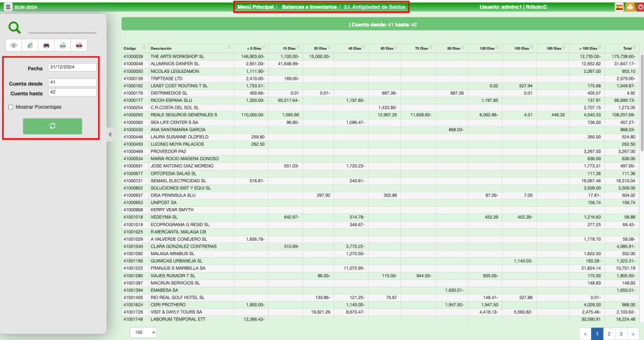Click the orange printer icon in the header
Image resolution: width=644 pixels, height=340 pixels.
630,7
